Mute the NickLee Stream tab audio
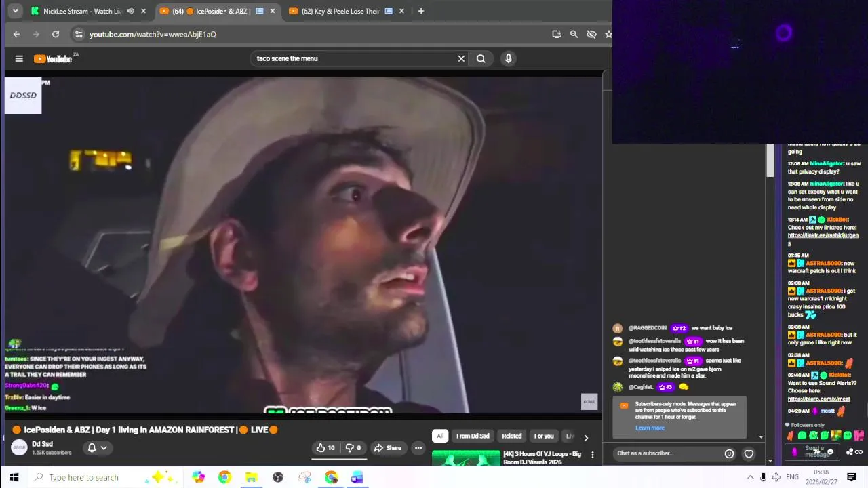Image resolution: width=868 pixels, height=488 pixels. coord(130,11)
